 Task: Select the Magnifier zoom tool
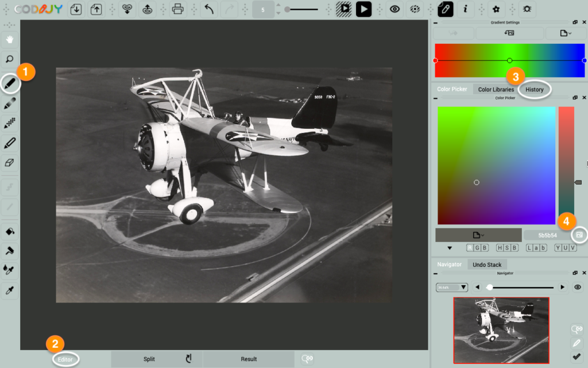[10, 59]
